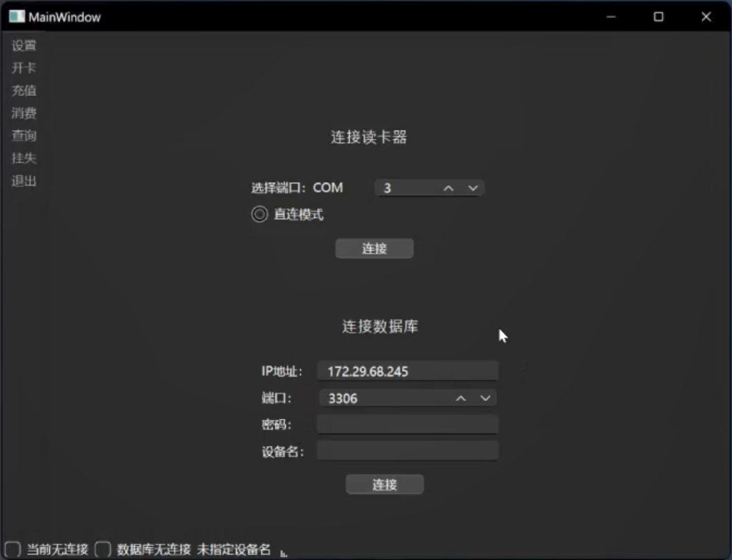Screen dimensions: 732x560
Task: Switch to the 消费 section
Action: (x=24, y=113)
